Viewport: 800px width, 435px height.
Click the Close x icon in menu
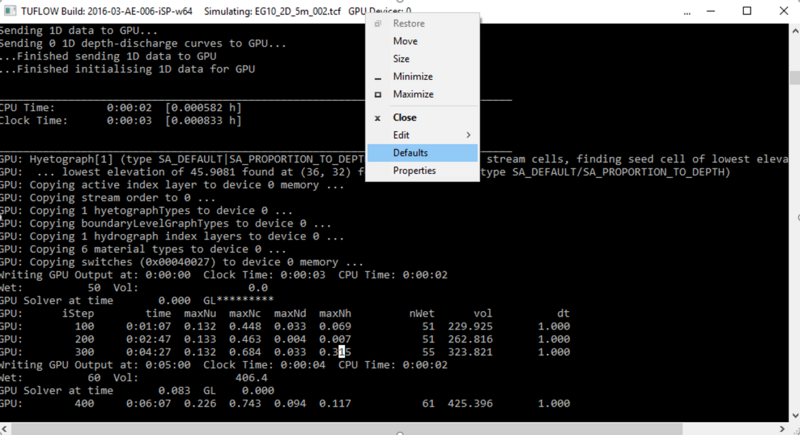coord(378,118)
